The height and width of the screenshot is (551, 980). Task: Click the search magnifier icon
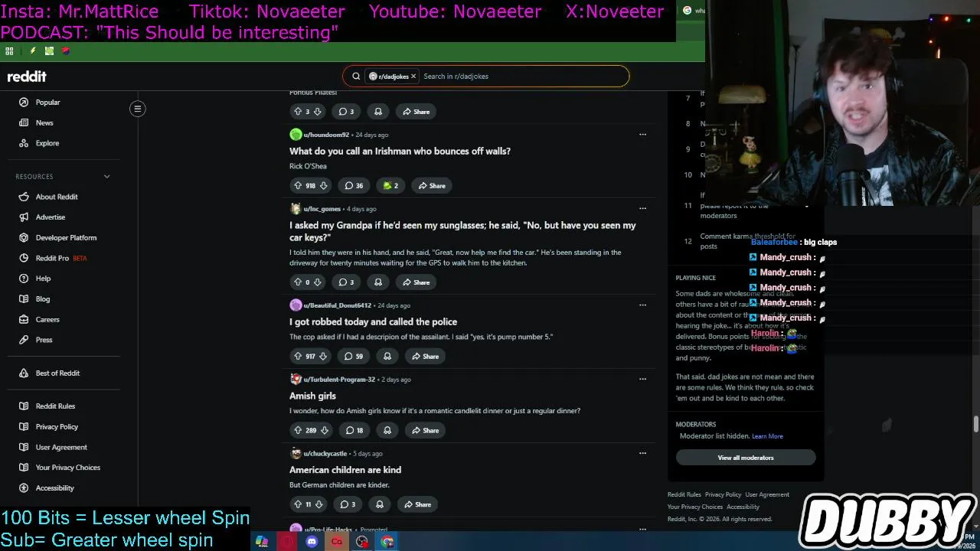(356, 77)
